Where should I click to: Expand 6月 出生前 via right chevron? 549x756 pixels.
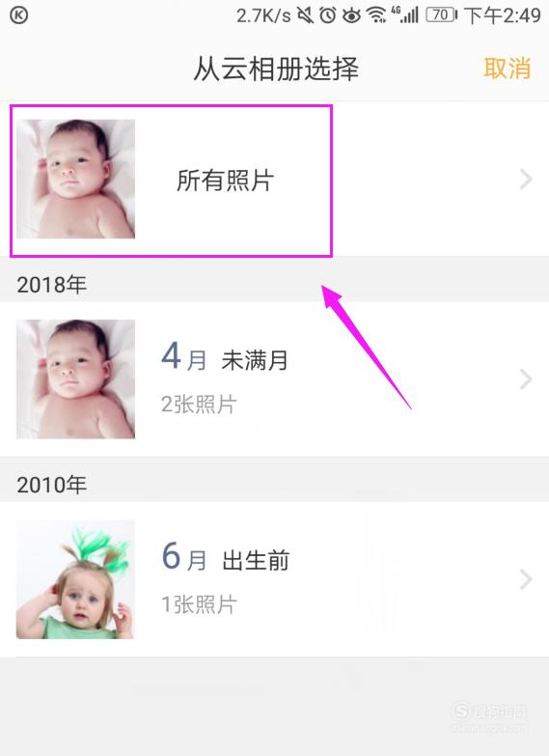pos(526,579)
